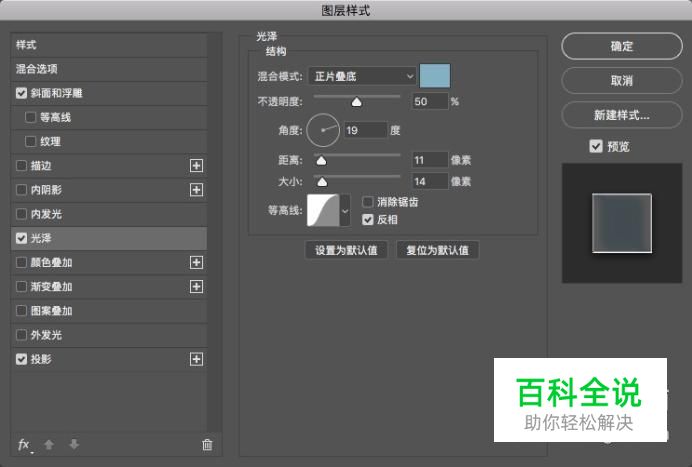Image resolution: width=692 pixels, height=467 pixels.
Task: Uncheck the 投影 checkbox
Action: tap(21, 359)
